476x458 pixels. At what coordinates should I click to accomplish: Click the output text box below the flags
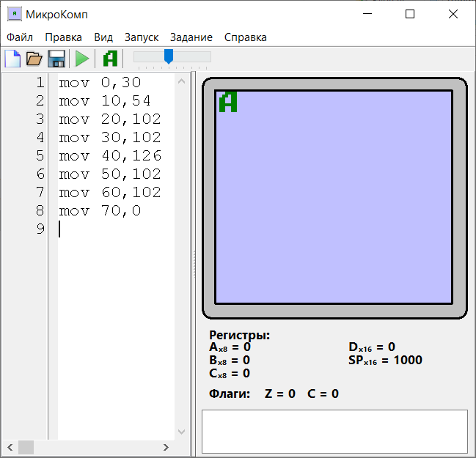pyautogui.click(x=334, y=431)
